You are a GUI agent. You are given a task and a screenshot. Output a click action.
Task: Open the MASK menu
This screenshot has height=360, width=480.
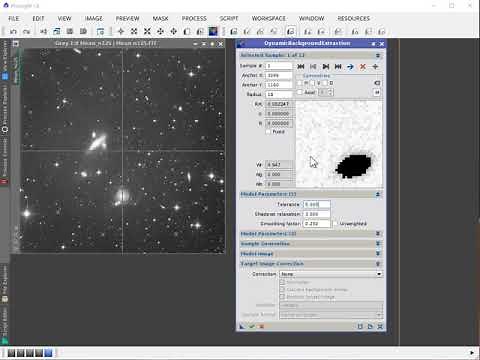click(x=160, y=18)
